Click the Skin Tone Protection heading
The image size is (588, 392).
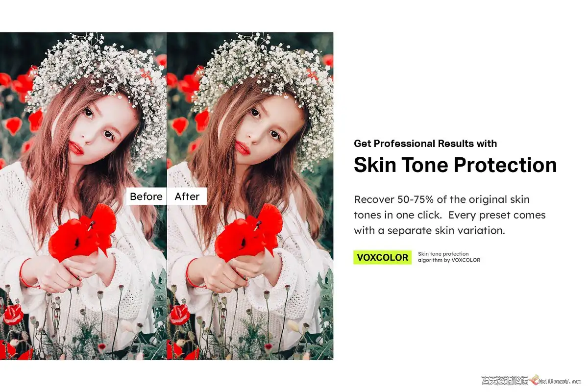pyautogui.click(x=455, y=165)
